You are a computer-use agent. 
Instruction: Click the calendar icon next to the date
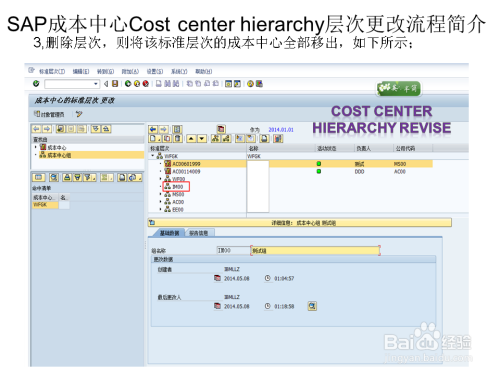(x=221, y=129)
